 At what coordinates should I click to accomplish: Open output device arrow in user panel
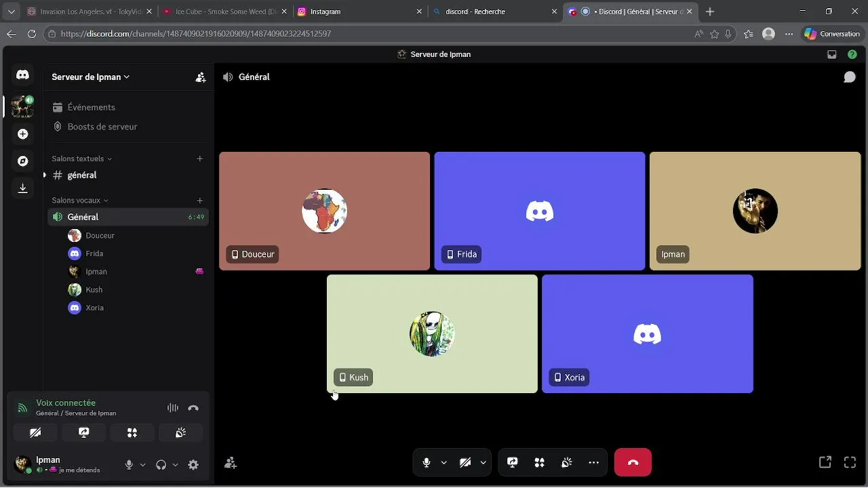[175, 465]
